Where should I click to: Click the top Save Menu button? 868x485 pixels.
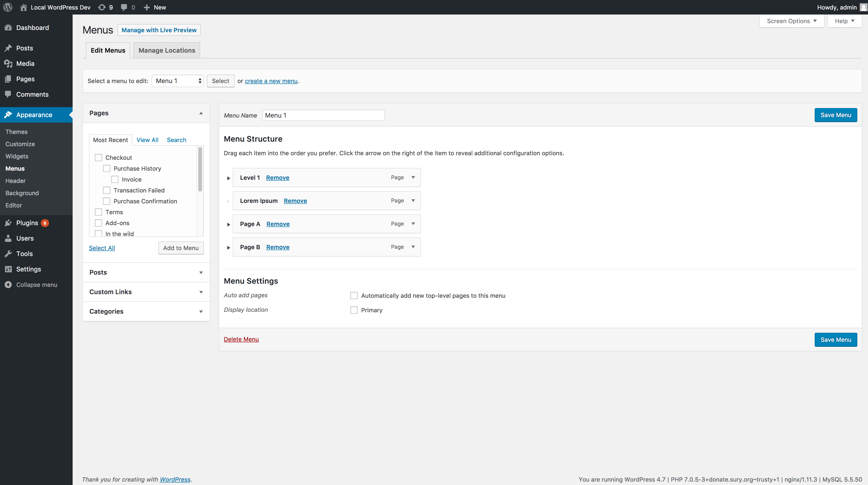[x=836, y=115]
